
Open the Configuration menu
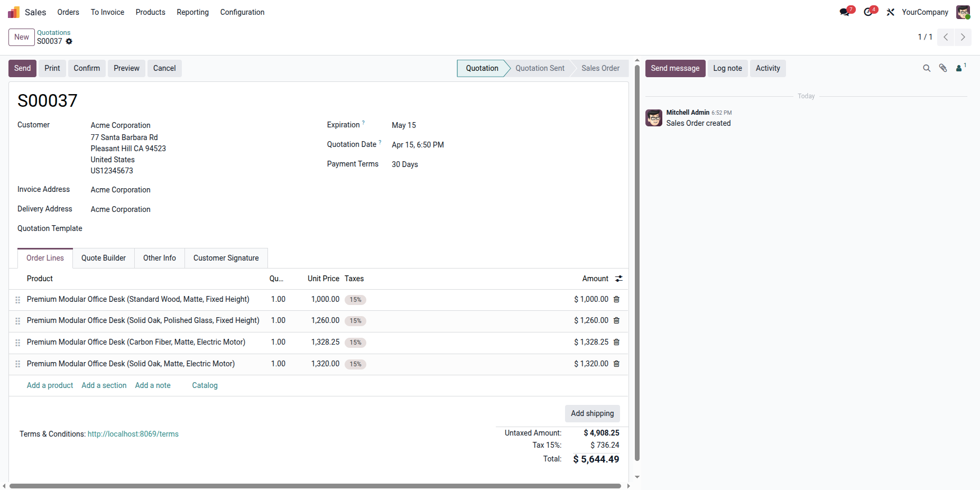click(242, 12)
